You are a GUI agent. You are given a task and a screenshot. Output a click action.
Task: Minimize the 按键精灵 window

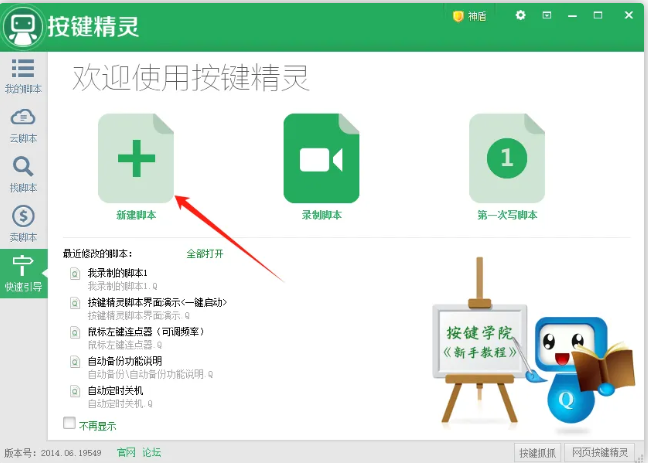[572, 16]
